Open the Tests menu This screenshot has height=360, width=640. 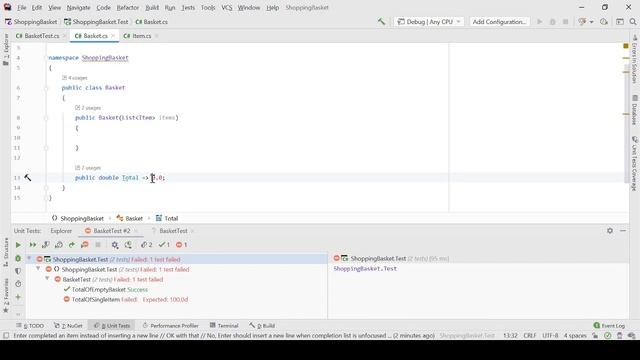click(188, 7)
